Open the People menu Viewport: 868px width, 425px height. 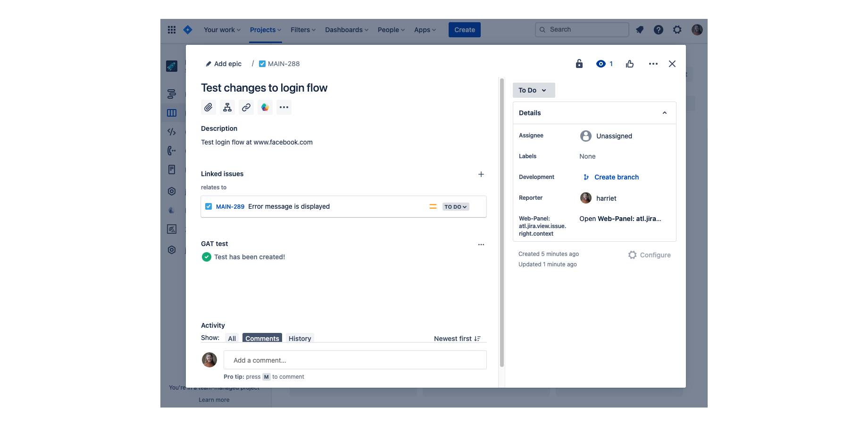click(392, 30)
